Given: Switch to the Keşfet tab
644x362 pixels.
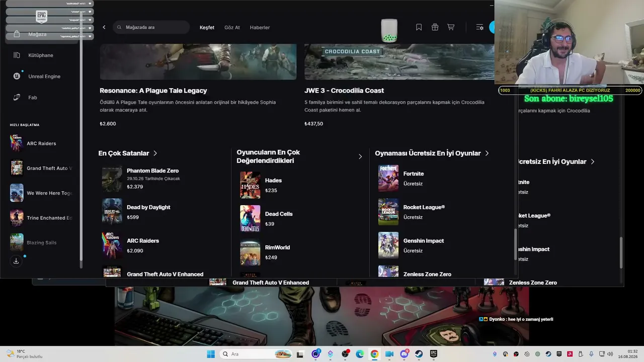Looking at the screenshot, I should pos(207,28).
